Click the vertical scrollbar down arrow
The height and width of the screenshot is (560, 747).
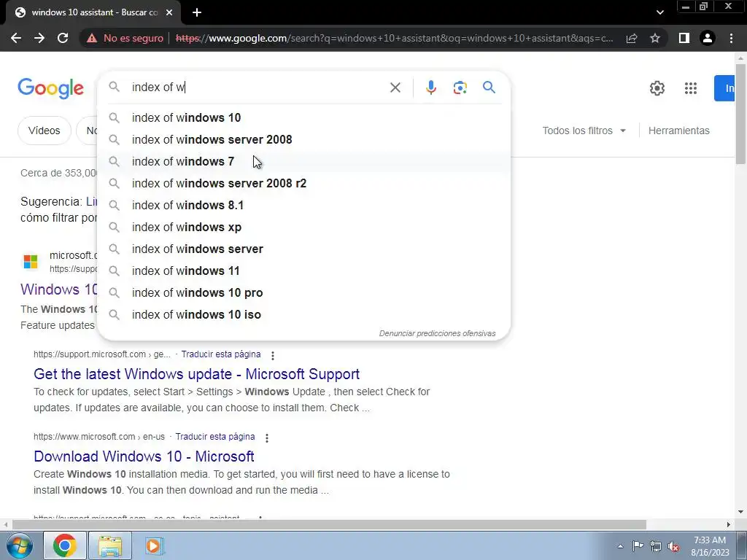(x=740, y=512)
